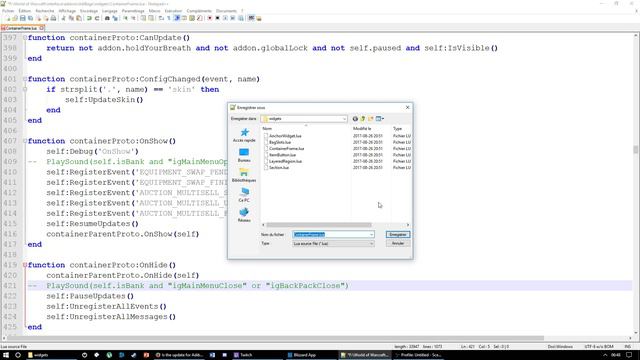Click the file list horizontal scrollbar
This screenshot has height=360, width=640.
click(x=319, y=225)
